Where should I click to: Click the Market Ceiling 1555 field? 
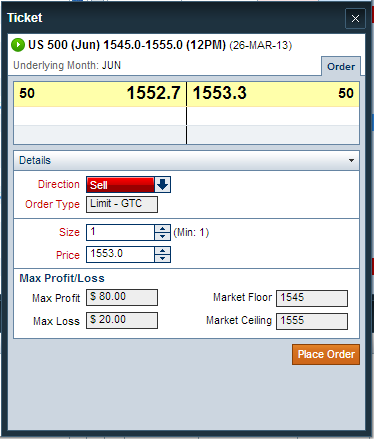click(312, 321)
